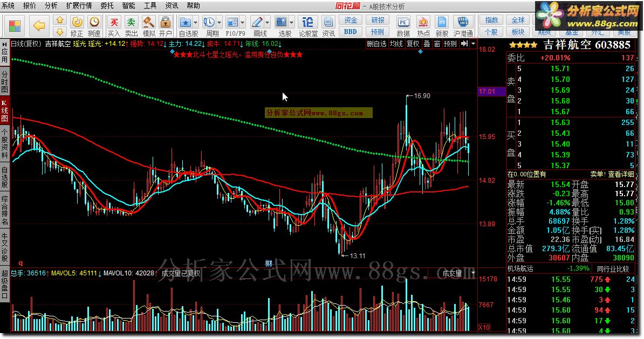This screenshot has width=644, height=339.
Task: Switch to the 分时图 side tab
Action: [x=4, y=82]
